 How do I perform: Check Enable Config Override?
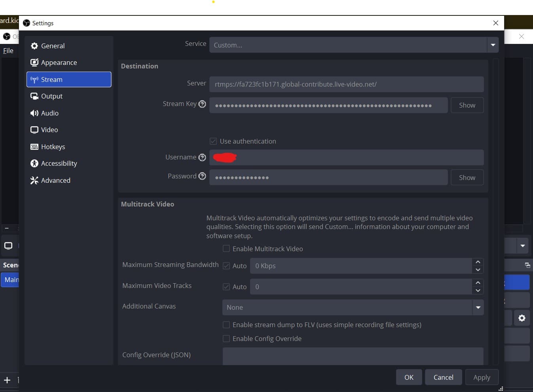(226, 339)
